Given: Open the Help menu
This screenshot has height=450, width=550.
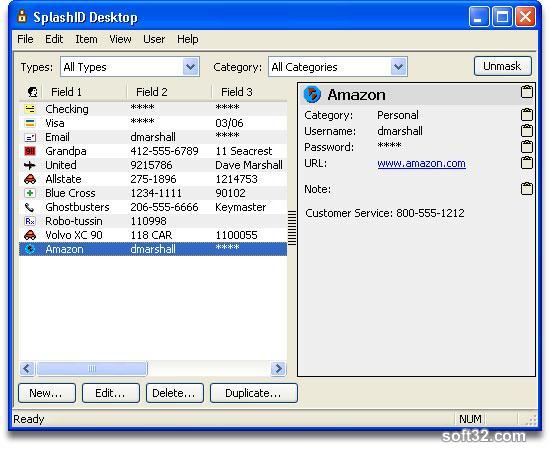Looking at the screenshot, I should 188,39.
